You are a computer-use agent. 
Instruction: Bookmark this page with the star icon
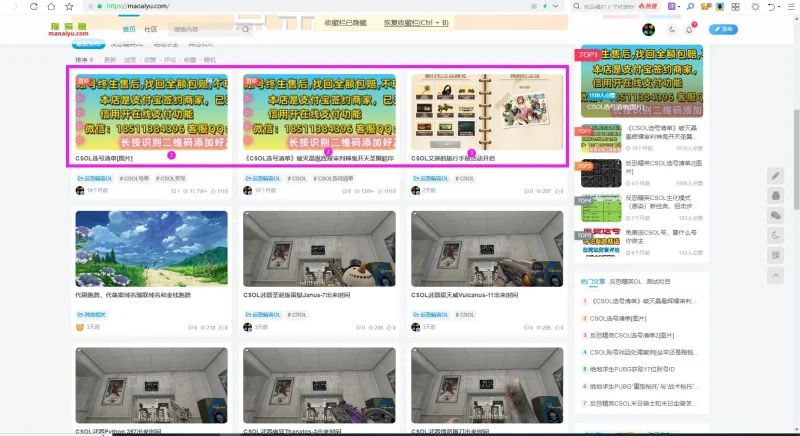69,7
